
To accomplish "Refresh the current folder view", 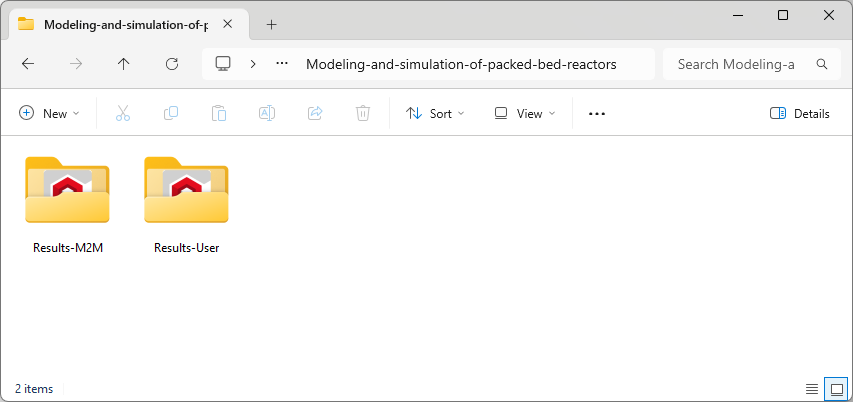I will tap(172, 64).
